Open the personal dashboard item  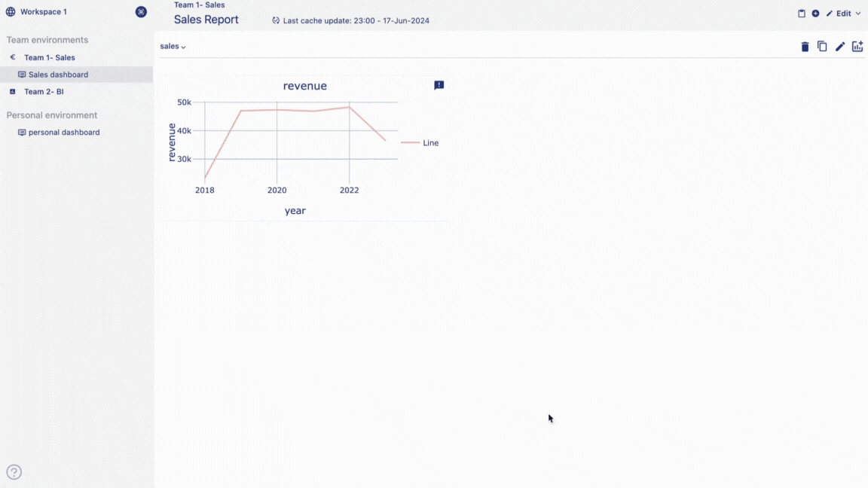[64, 133]
